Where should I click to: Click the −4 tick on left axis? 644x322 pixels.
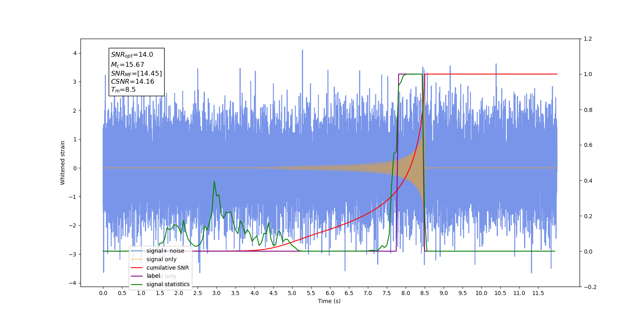click(x=73, y=283)
